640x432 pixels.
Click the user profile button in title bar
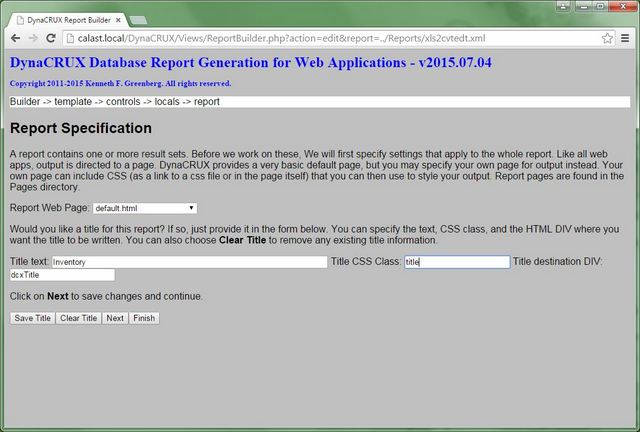click(563, 6)
